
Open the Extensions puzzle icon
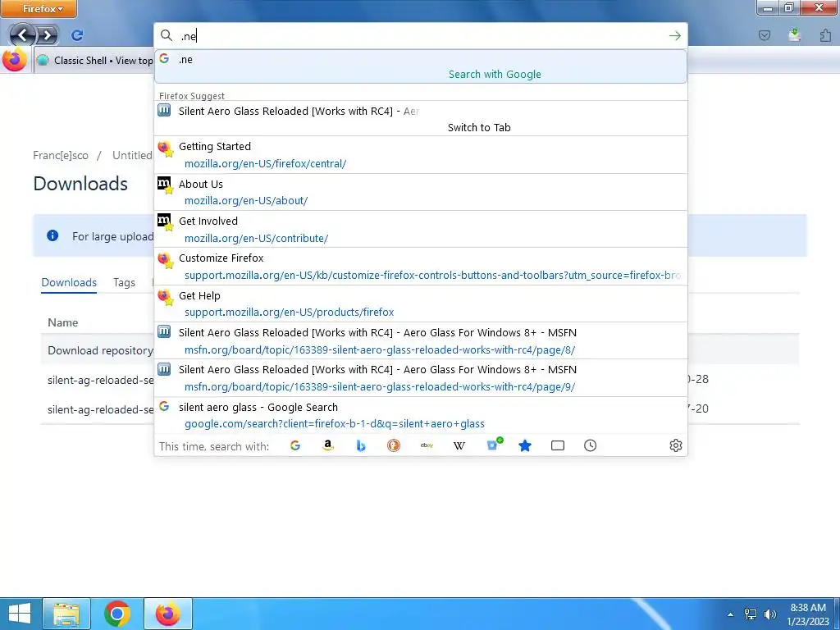pyautogui.click(x=825, y=35)
